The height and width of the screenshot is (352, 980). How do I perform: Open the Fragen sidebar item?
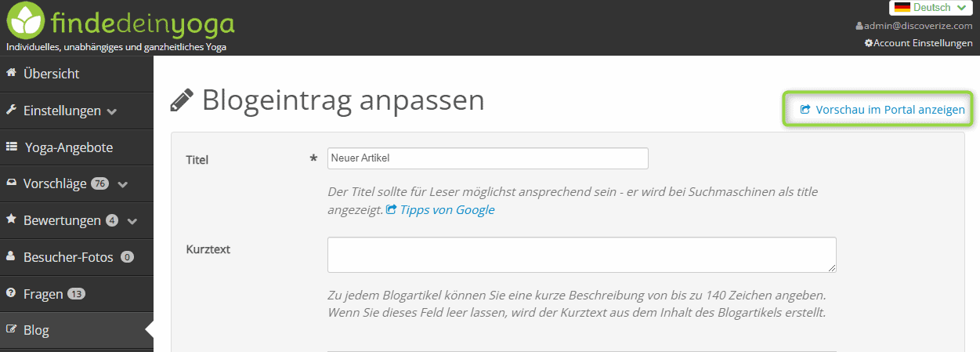[x=77, y=293]
